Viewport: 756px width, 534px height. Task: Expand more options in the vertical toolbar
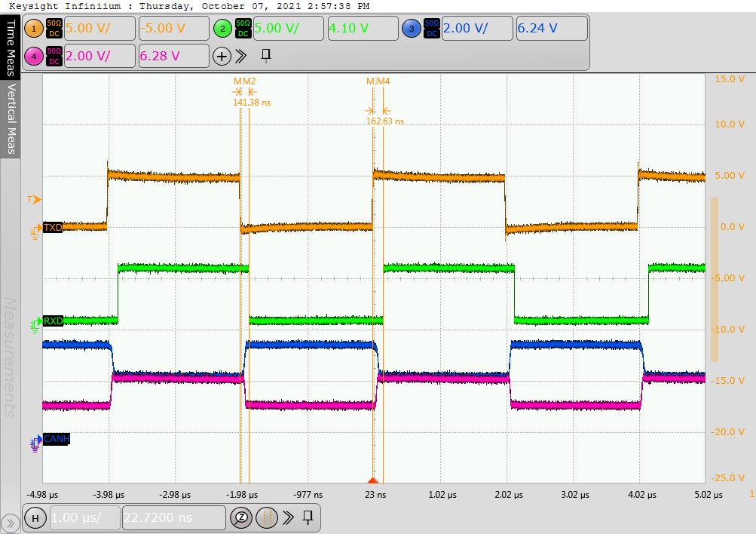click(241, 56)
